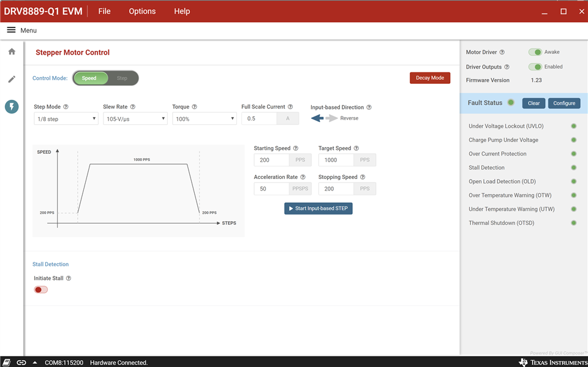
Task: Click the Stopping Speed field
Action: (x=336, y=189)
